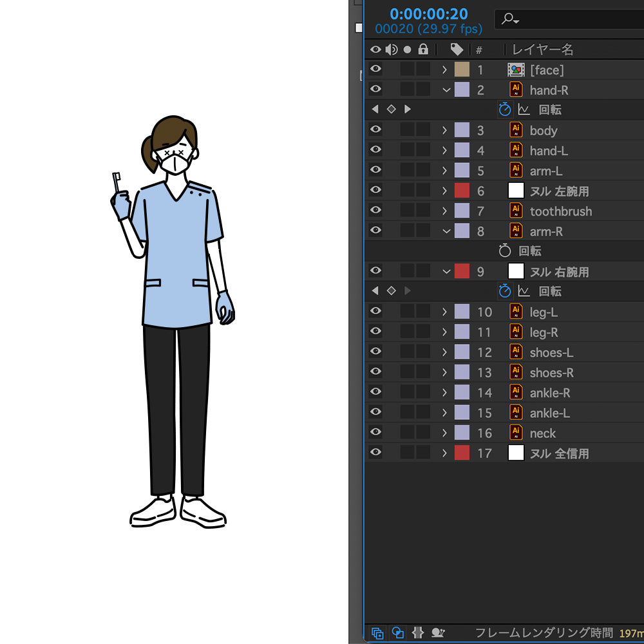Toggle the Transfer Controls pane icon
Viewport: 644px width, 644px height.
coord(398,633)
